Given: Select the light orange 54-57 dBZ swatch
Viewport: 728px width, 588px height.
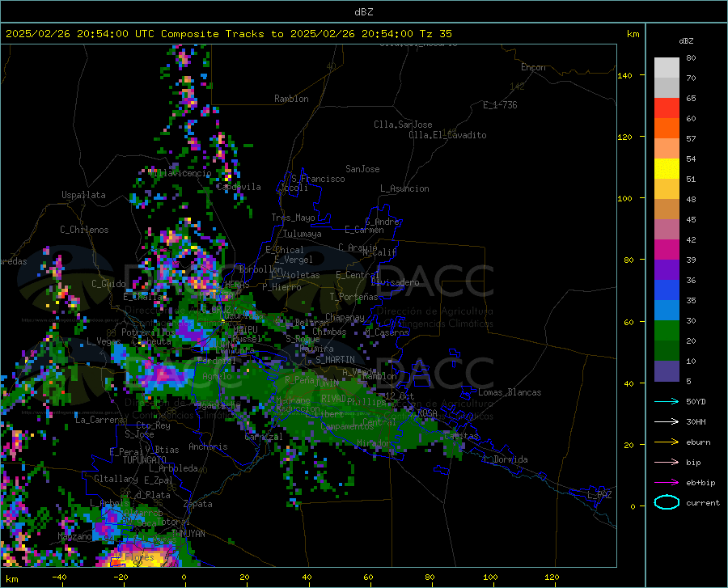Looking at the screenshot, I should coord(667,149).
